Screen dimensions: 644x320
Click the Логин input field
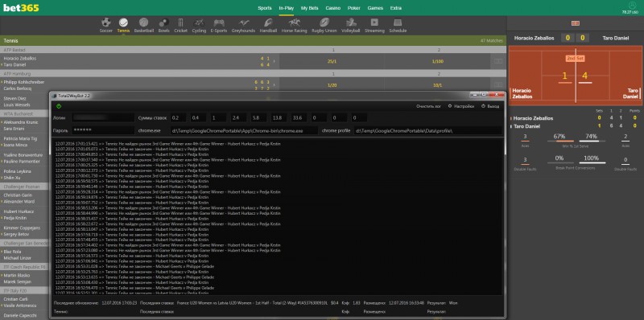pyautogui.click(x=103, y=117)
